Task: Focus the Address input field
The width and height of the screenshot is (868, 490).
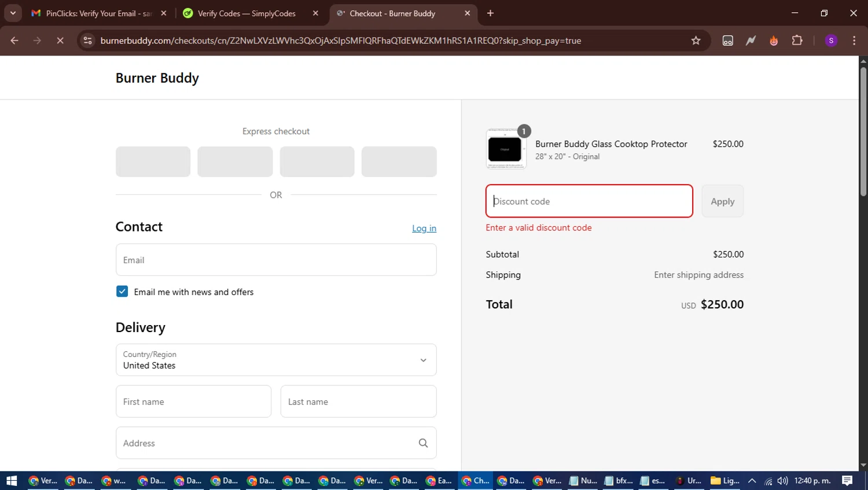Action: pos(276,443)
